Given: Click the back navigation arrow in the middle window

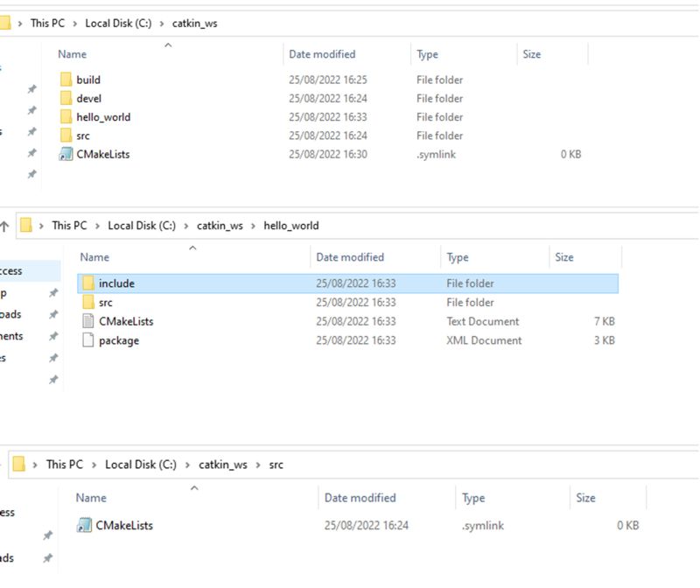Looking at the screenshot, I should click(5, 226).
